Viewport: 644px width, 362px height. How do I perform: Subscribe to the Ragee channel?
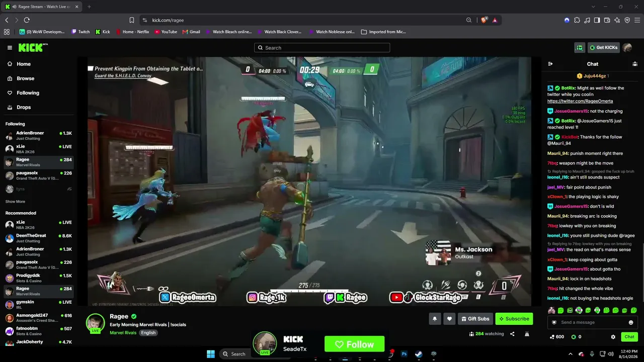[x=514, y=319]
